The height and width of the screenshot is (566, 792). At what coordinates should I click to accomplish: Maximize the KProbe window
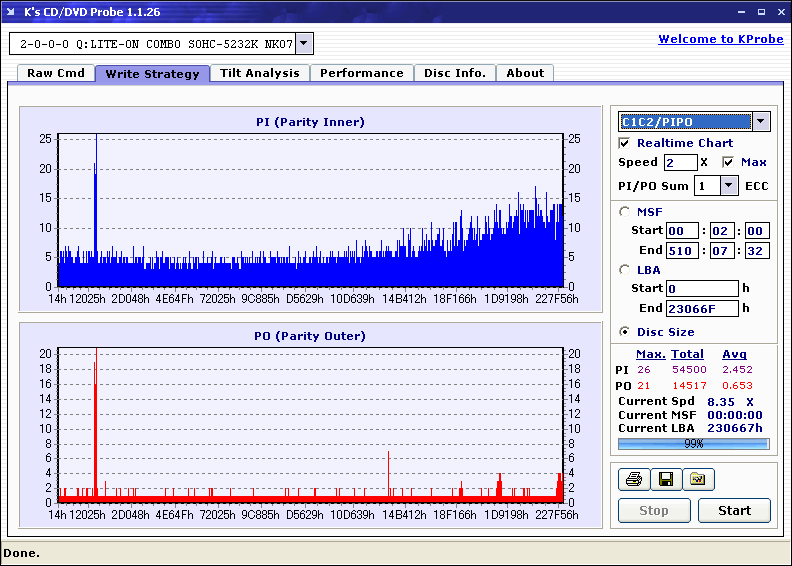[x=761, y=12]
